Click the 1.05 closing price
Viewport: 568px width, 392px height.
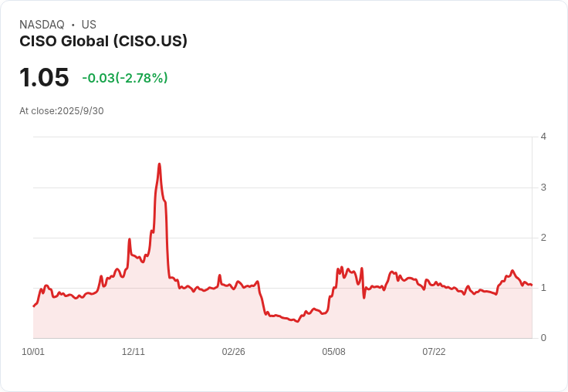(44, 78)
